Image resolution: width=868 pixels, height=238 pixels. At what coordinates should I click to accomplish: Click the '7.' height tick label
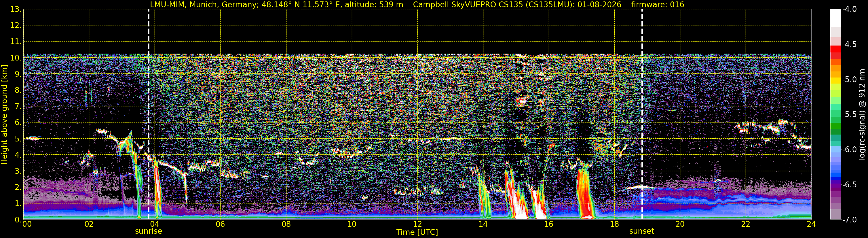pos(18,107)
